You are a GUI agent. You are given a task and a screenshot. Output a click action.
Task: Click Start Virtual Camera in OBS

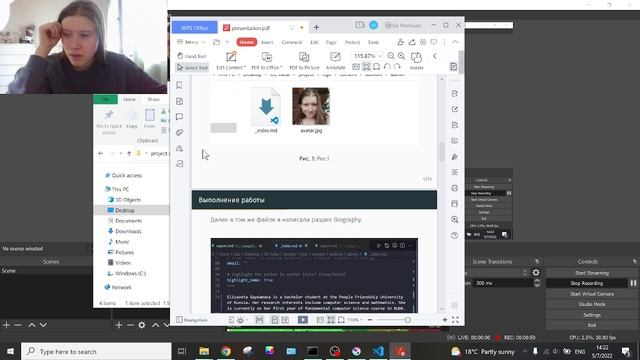click(x=591, y=294)
